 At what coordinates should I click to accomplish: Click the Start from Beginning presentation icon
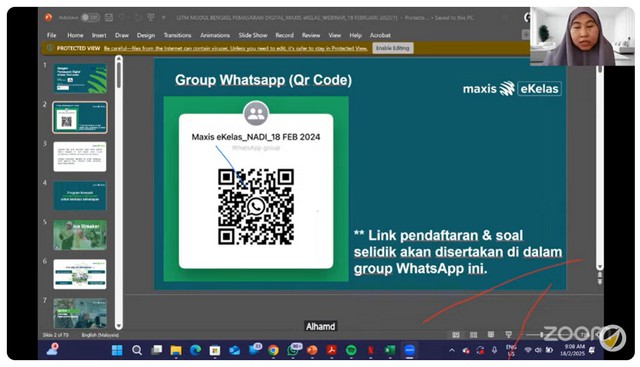pyautogui.click(x=151, y=18)
